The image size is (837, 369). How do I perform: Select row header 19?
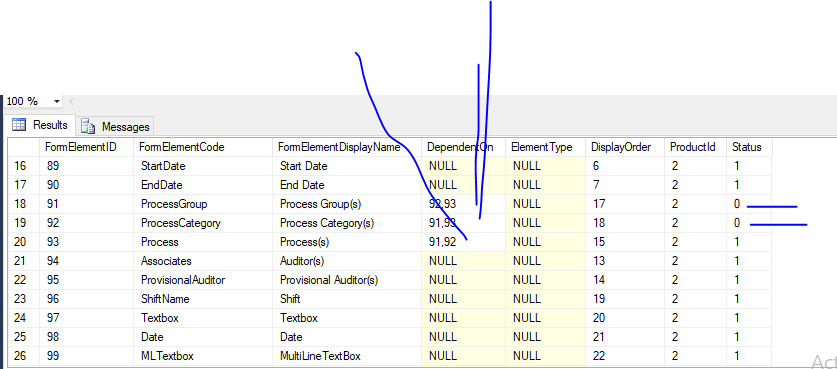coord(23,223)
